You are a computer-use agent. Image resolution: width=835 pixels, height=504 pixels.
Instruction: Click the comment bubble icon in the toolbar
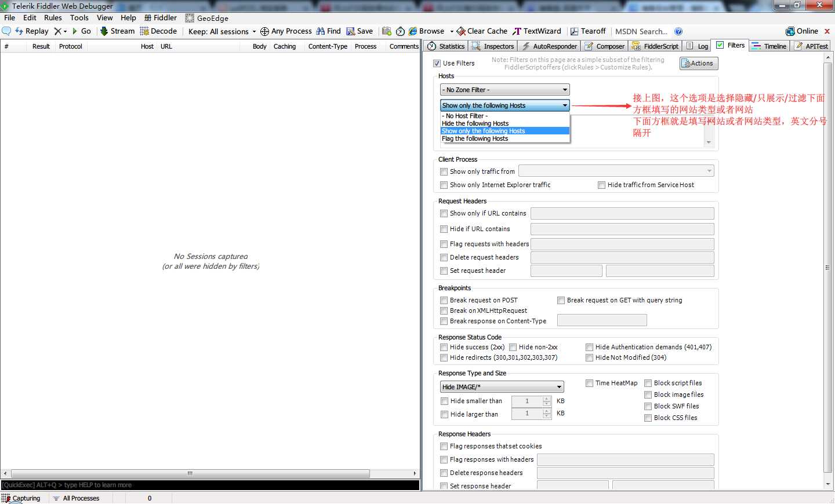pos(6,31)
